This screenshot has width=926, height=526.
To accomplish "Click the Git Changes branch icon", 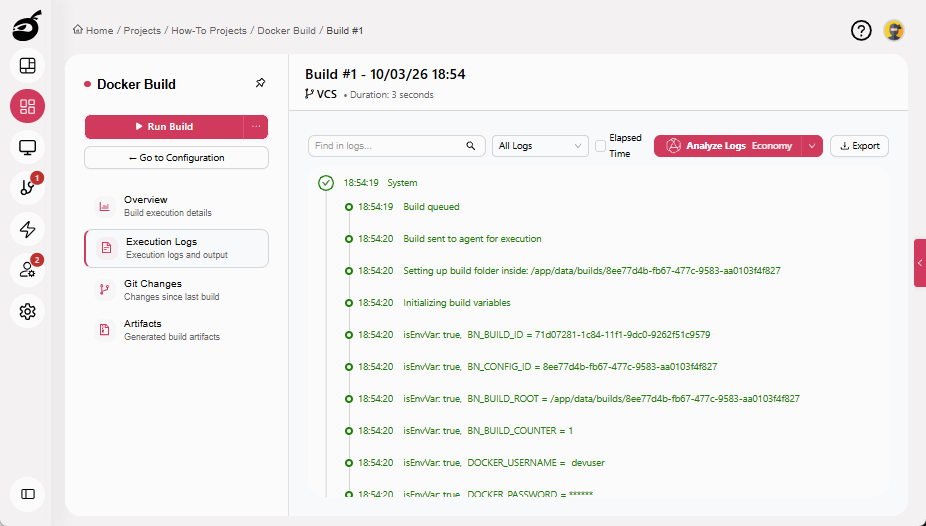I will click(x=105, y=290).
